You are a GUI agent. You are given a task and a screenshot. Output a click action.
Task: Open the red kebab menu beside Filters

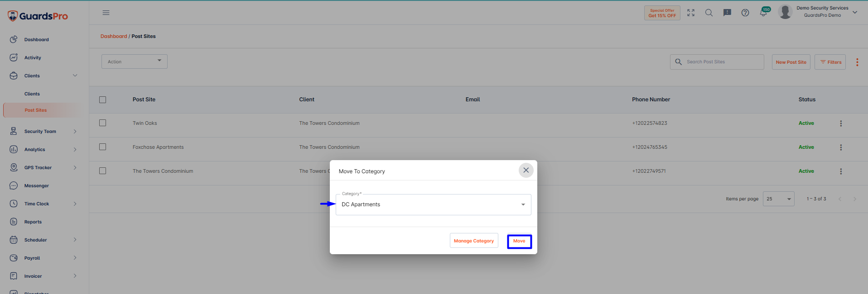[x=857, y=62]
